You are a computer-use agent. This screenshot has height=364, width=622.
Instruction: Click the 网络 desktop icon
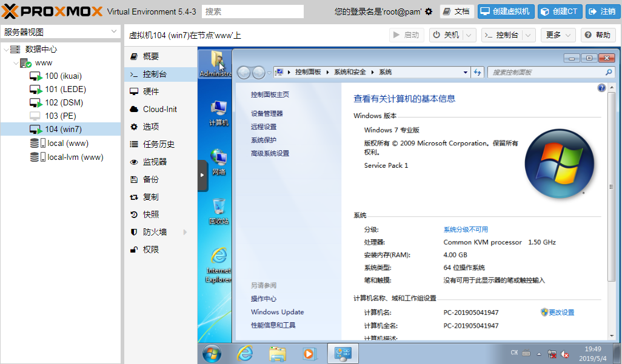pyautogui.click(x=219, y=162)
